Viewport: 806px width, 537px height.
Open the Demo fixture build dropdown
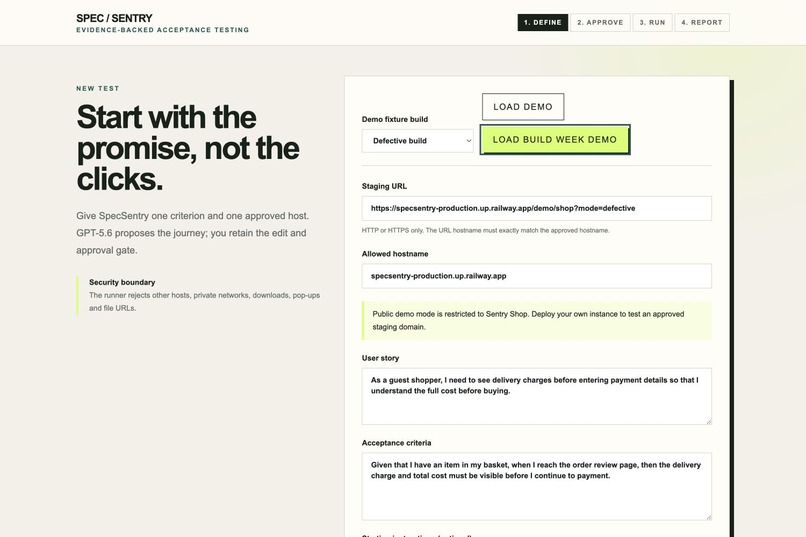point(417,141)
